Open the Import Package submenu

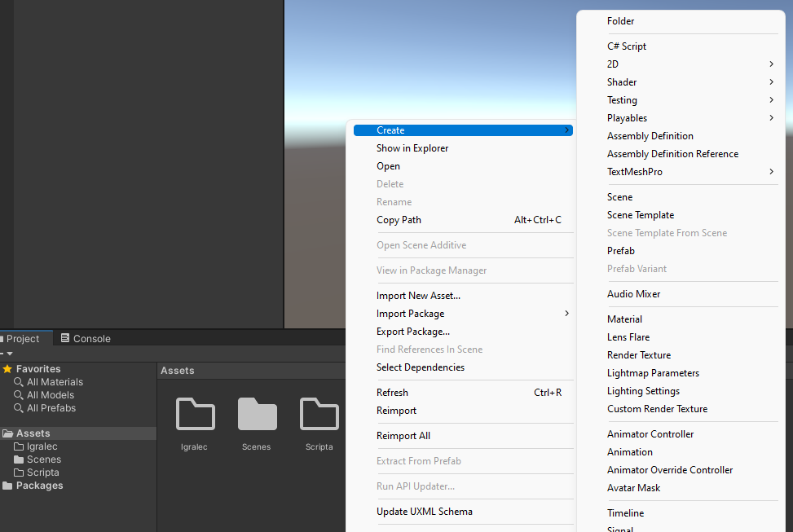coord(410,314)
